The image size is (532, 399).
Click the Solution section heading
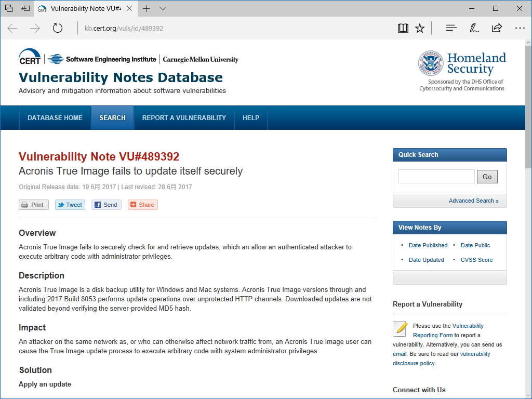tap(35, 370)
